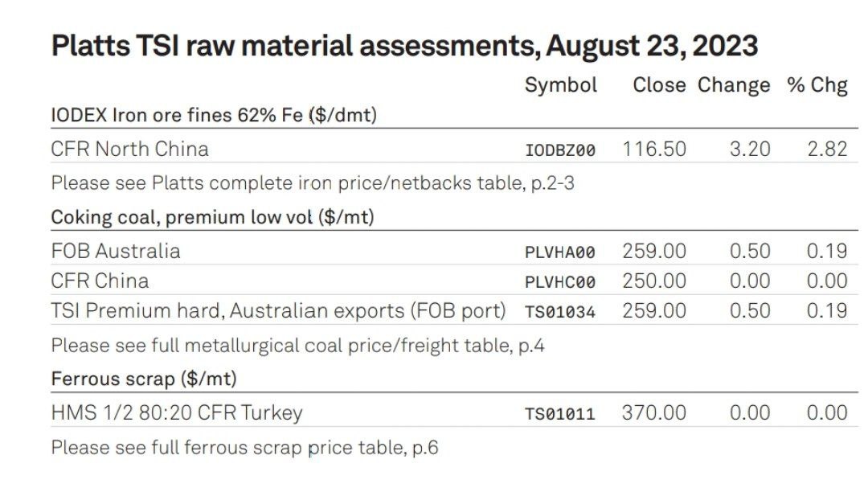Follow the full ferrous scrap price table note
This screenshot has height=492, width=868.
click(x=244, y=447)
